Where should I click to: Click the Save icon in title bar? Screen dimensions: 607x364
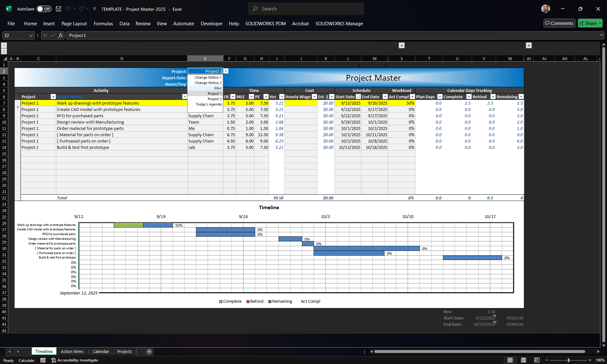click(x=58, y=9)
